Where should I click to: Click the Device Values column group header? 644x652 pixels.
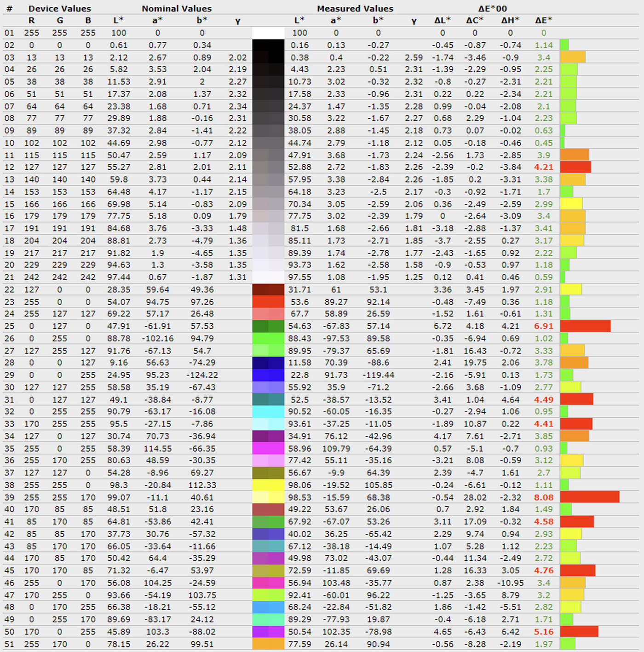[59, 8]
